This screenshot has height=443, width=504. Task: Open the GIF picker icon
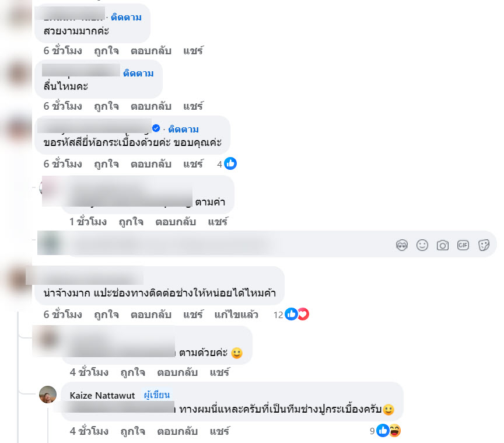click(x=463, y=245)
